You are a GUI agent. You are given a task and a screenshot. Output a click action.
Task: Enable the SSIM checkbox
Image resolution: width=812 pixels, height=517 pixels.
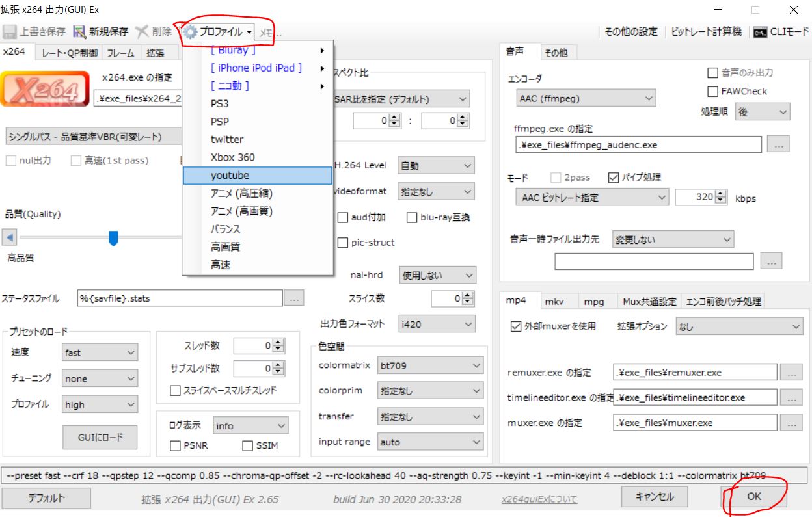pyautogui.click(x=248, y=446)
